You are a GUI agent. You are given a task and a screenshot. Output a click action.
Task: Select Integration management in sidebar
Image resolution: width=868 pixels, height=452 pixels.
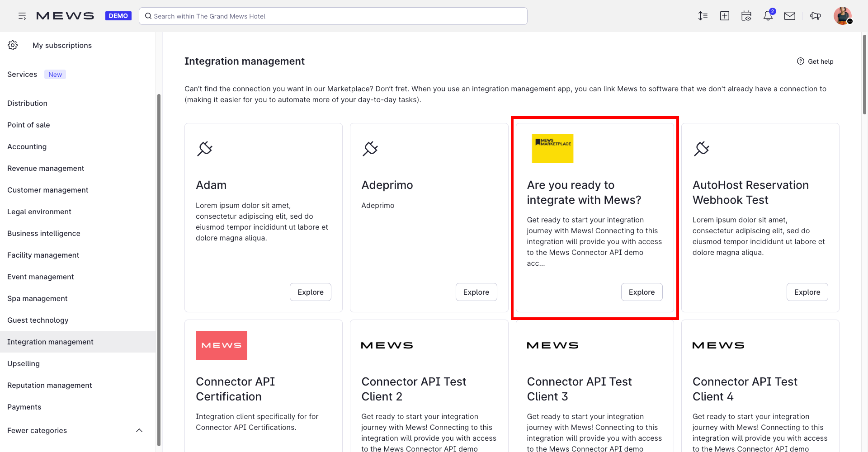coord(50,342)
